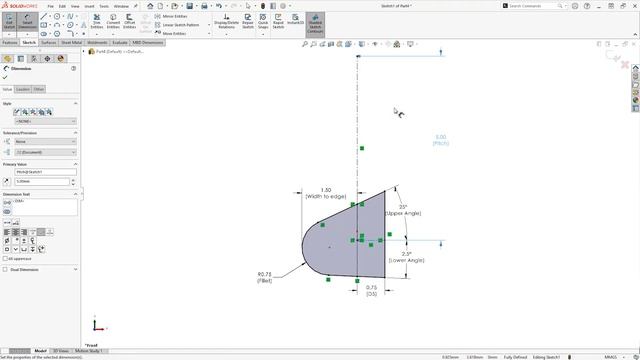Click the Zoom to Fit icon
This screenshot has height=360, width=640.
pos(304,44)
